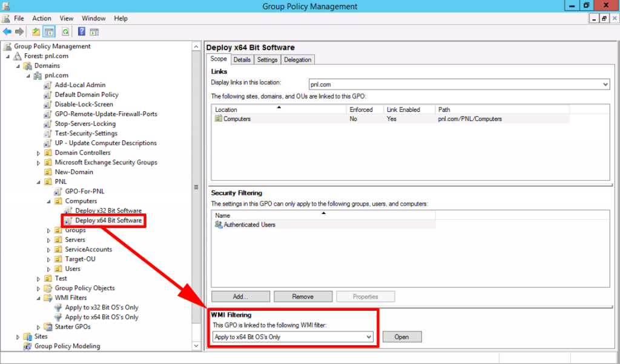
Task: Click the Add button under Security Filtering
Action: [x=240, y=296]
